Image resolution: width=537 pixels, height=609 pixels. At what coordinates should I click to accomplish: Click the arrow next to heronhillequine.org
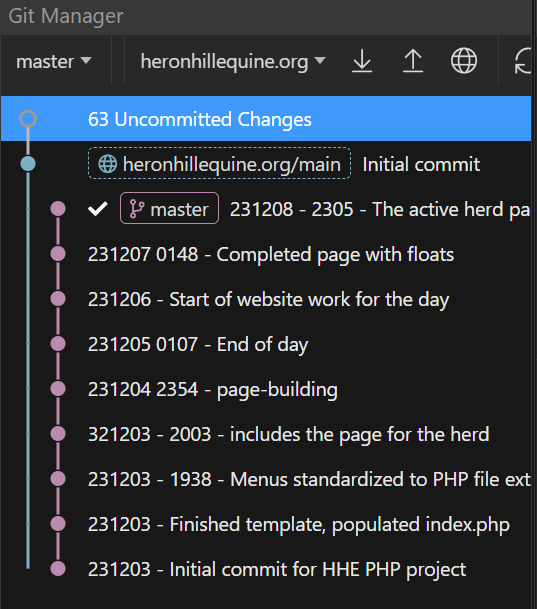tap(320, 60)
